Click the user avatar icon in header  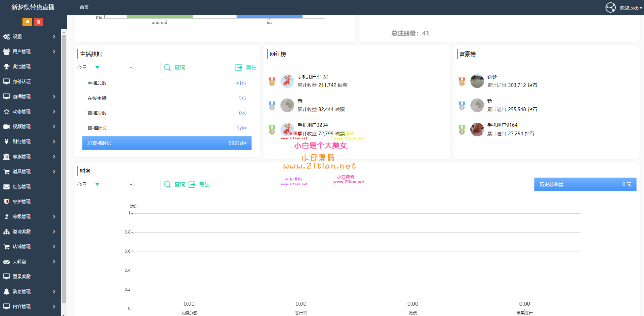click(610, 7)
